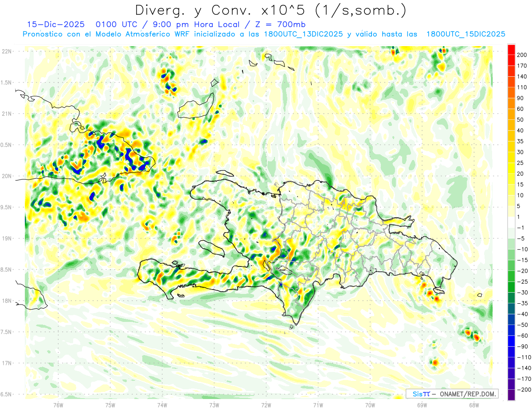532x411 pixels.
Task: Click the "73W" longitude label
Action: click(x=214, y=405)
